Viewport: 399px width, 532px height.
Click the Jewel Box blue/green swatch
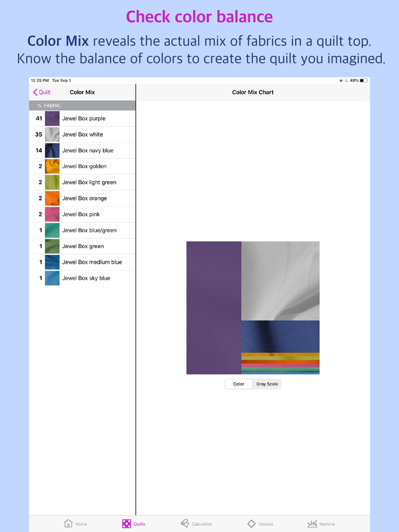[x=52, y=230]
